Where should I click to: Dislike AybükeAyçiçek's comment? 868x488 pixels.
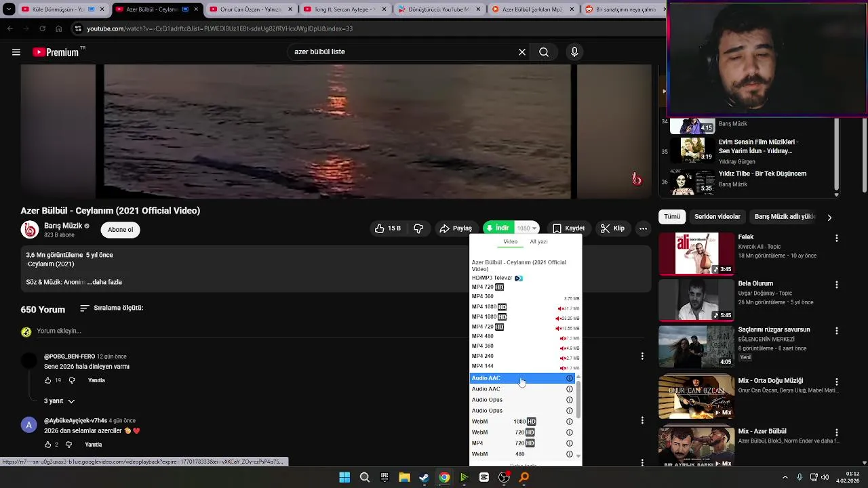[68, 445]
